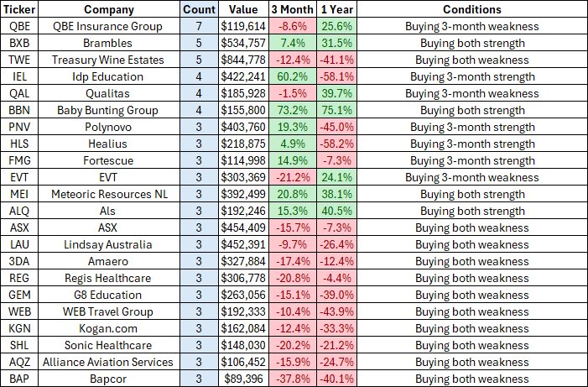The height and width of the screenshot is (387, 588).
Task: Click the Ticker column header
Action: click(x=18, y=9)
